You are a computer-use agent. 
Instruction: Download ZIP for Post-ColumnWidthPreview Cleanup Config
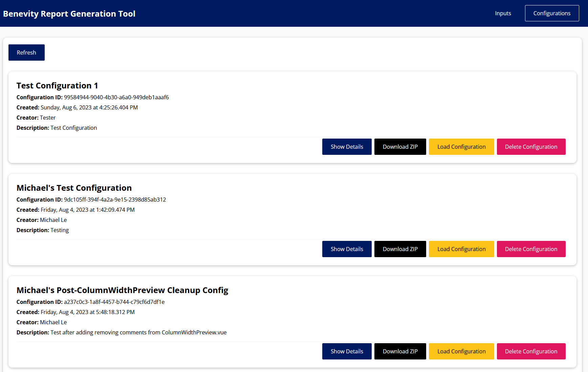[x=400, y=351]
